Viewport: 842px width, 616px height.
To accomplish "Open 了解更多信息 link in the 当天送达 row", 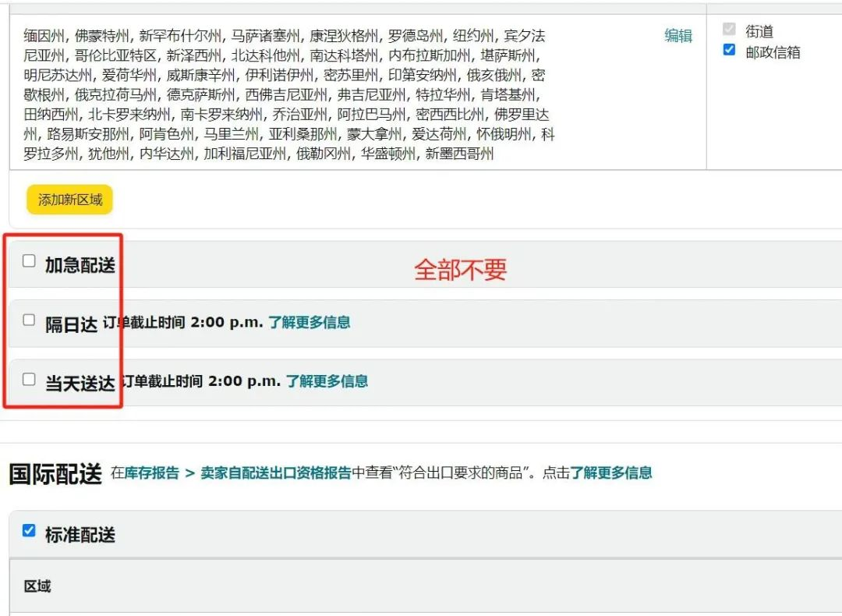I will point(327,381).
